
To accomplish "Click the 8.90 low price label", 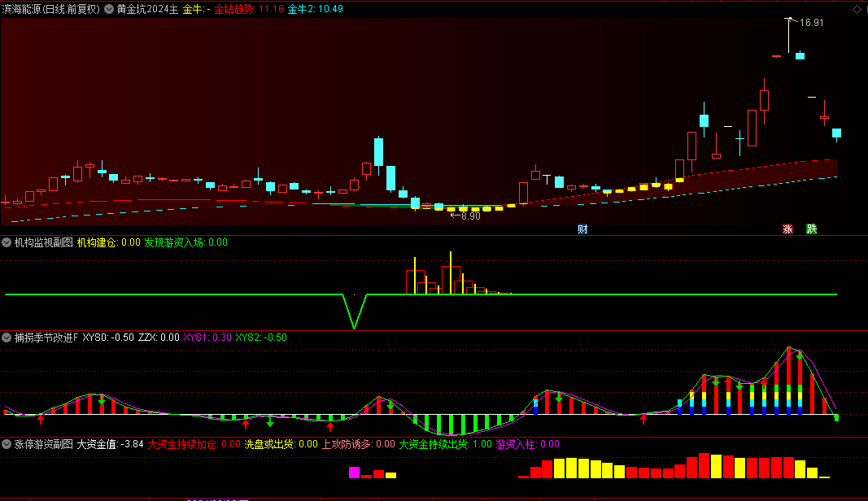I will pos(470,216).
